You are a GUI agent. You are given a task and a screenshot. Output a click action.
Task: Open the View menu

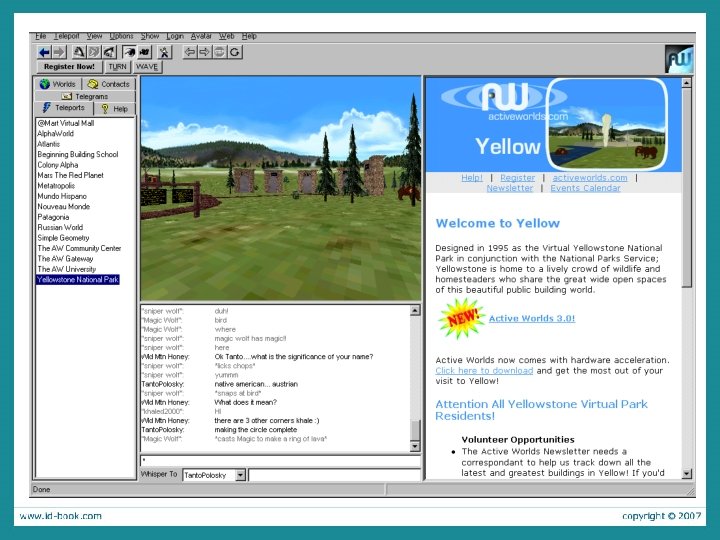coord(94,36)
